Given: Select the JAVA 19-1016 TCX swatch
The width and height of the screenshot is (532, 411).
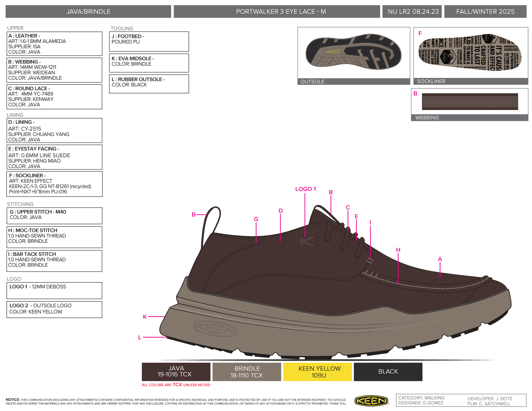Looking at the screenshot, I should (x=176, y=372).
